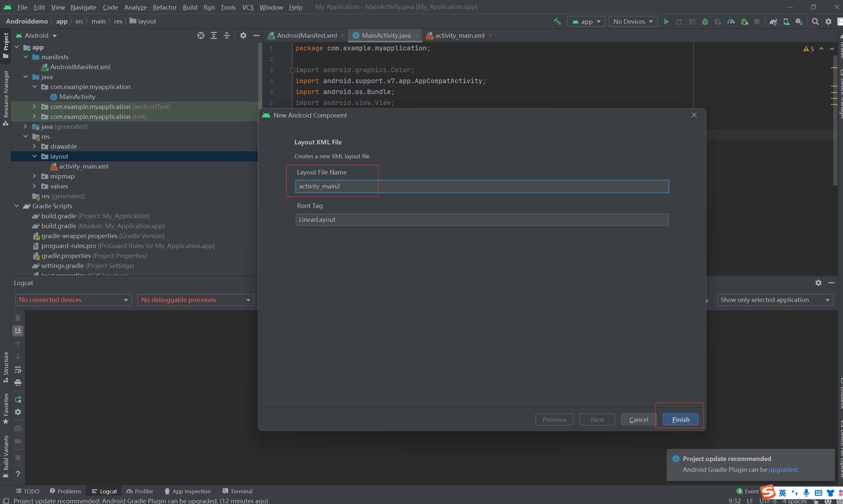843x504 pixels.
Task: Click the Debug app bug icon
Action: pyautogui.click(x=705, y=22)
